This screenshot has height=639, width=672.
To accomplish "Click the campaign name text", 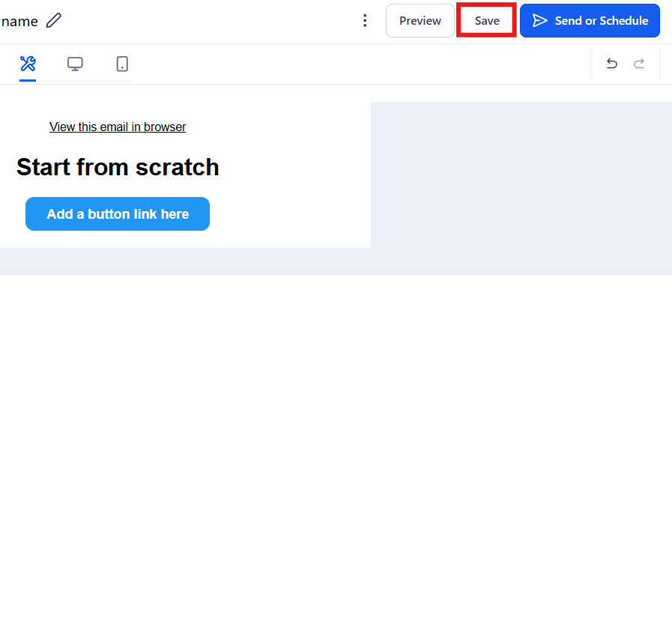I will 19,21.
